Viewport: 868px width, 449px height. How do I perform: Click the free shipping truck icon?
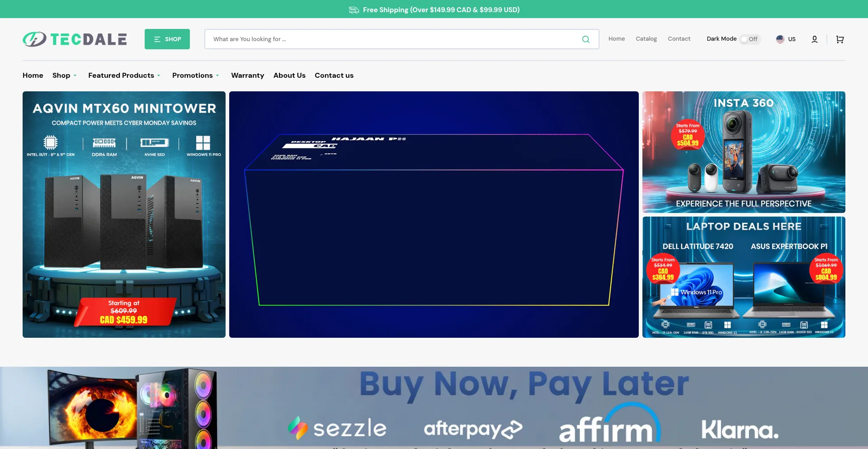pos(354,10)
